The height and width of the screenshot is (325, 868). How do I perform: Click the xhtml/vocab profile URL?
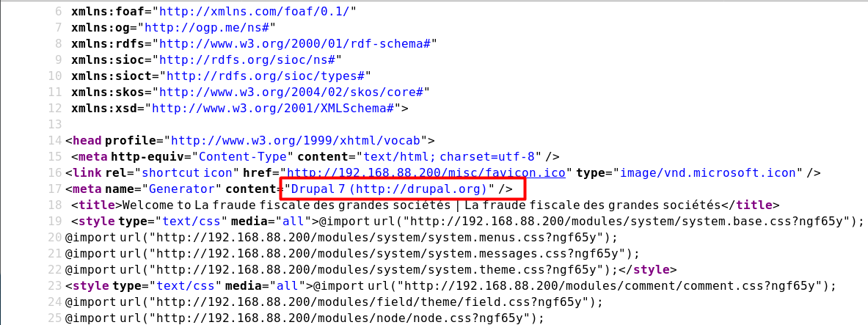click(296, 140)
